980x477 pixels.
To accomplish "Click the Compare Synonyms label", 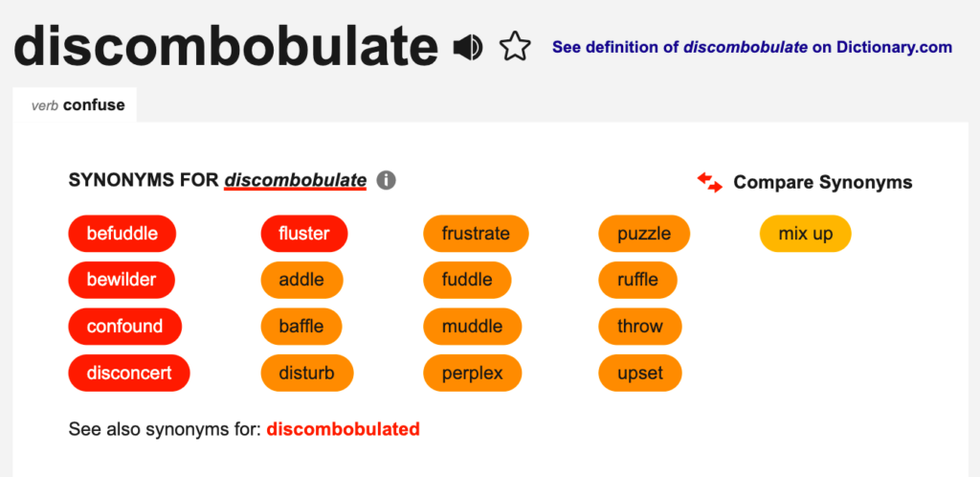I will [x=822, y=182].
